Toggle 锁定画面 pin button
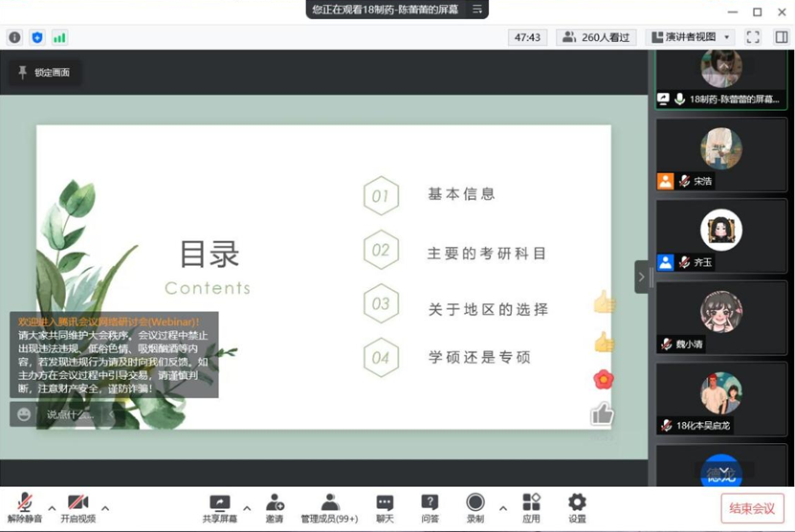The height and width of the screenshot is (532, 795). click(44, 72)
